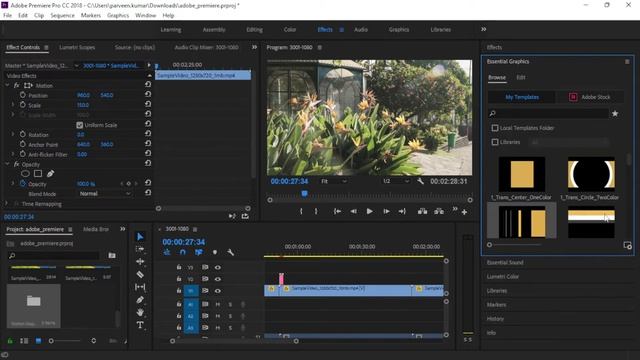Click Go to Out point button
This screenshot has width=640, height=360.
402,211
